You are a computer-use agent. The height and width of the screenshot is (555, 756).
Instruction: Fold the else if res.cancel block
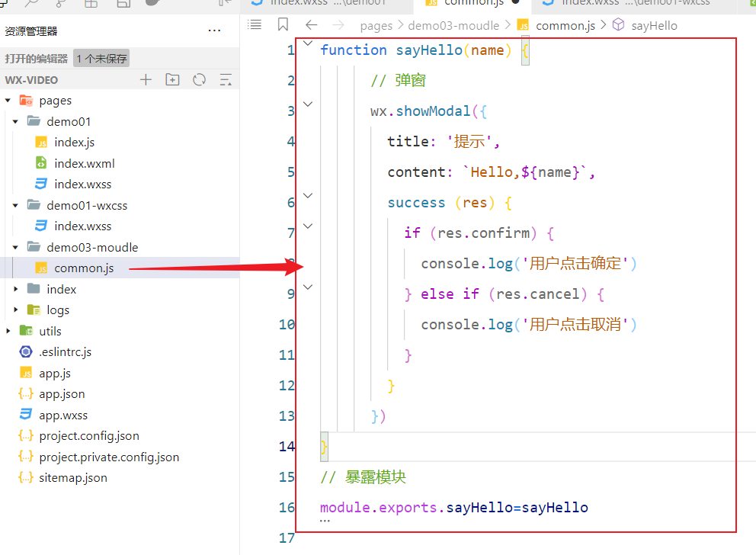[308, 287]
